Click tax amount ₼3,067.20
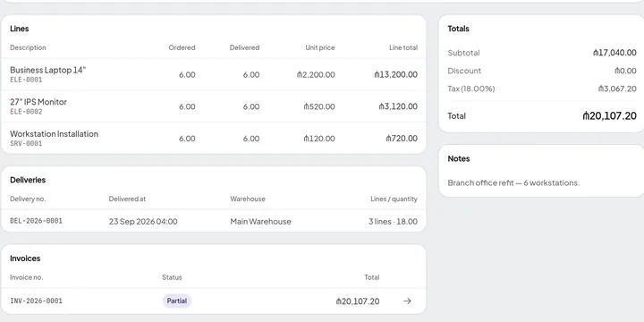Screen dimensions: 644x322 pyautogui.click(x=617, y=89)
